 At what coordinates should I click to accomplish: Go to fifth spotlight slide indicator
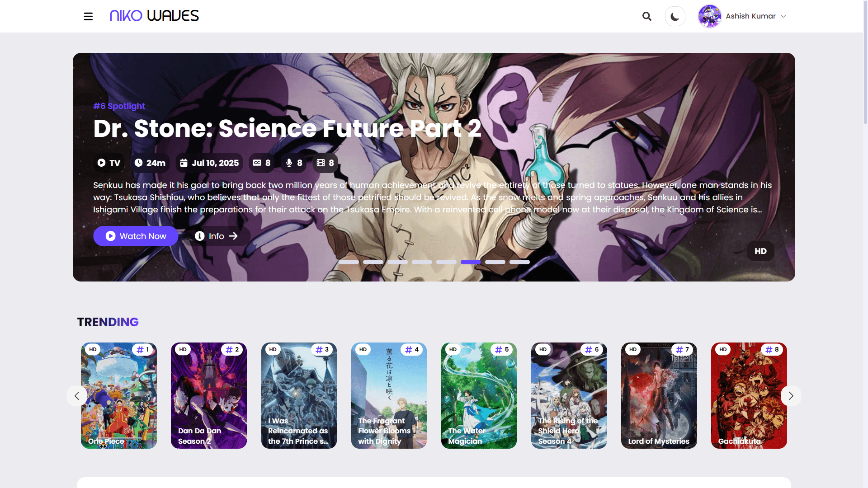pyautogui.click(x=446, y=262)
